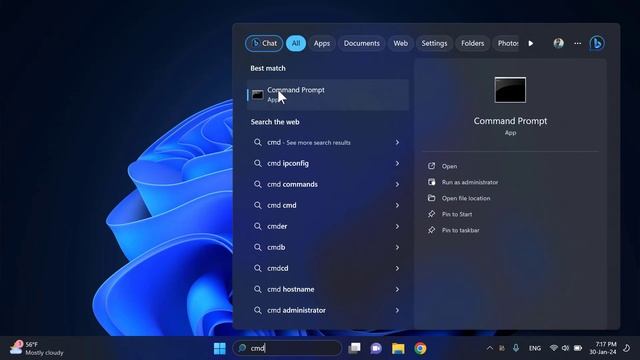Image resolution: width=640 pixels, height=360 pixels.
Task: Switch to the Web filter tab
Action: pos(400,43)
